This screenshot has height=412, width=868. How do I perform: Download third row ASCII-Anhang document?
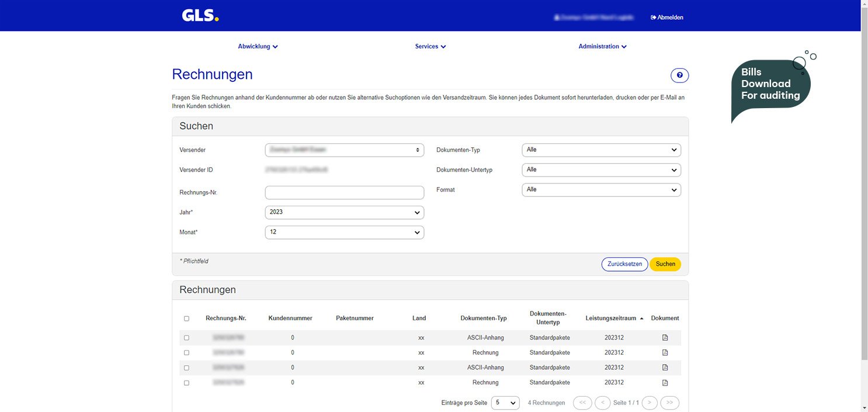[x=665, y=368]
